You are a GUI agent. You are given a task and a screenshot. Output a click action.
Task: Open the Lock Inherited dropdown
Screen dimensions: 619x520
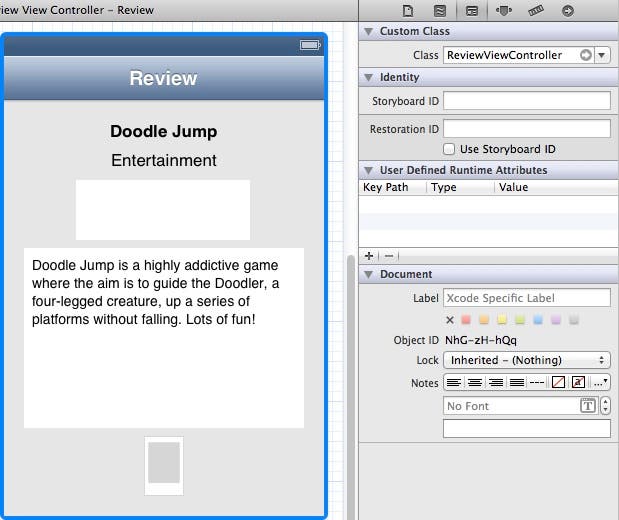(527, 360)
